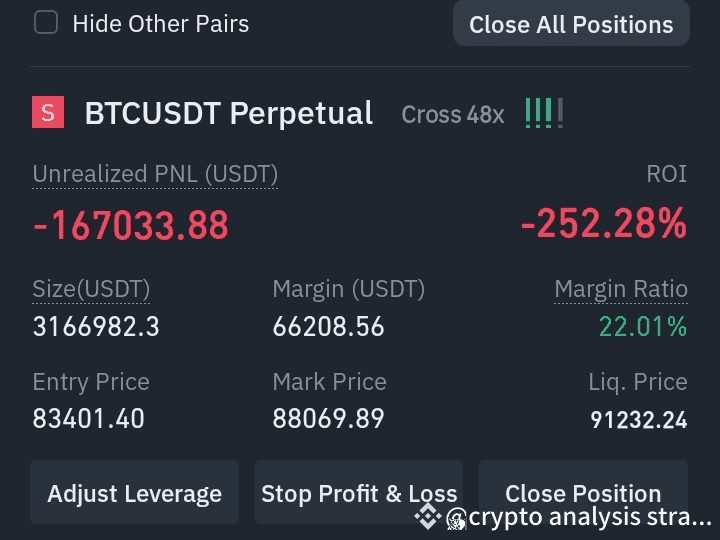This screenshot has height=540, width=720.
Task: Click the Binance logo watermark icon
Action: point(428,516)
